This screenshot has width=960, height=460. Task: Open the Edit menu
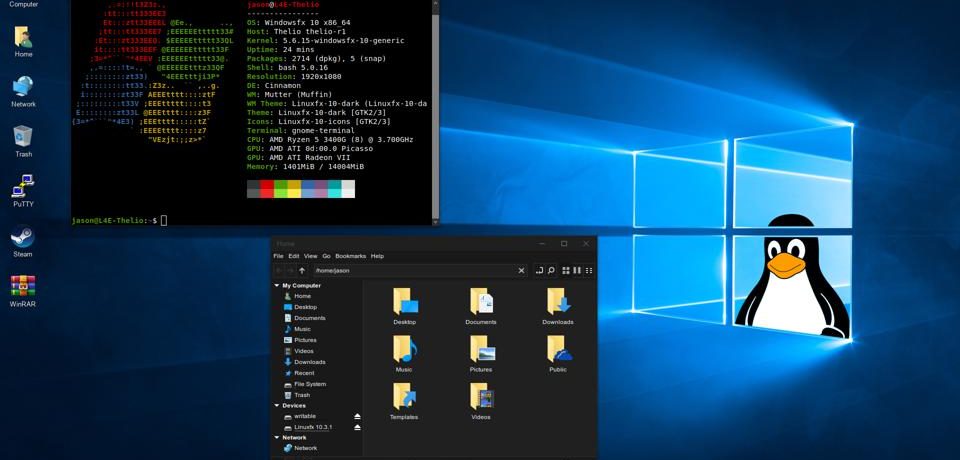(x=294, y=256)
